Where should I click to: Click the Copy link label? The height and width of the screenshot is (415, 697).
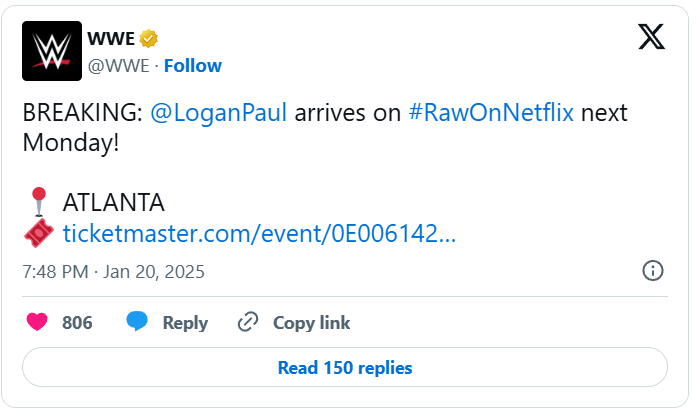coord(311,322)
